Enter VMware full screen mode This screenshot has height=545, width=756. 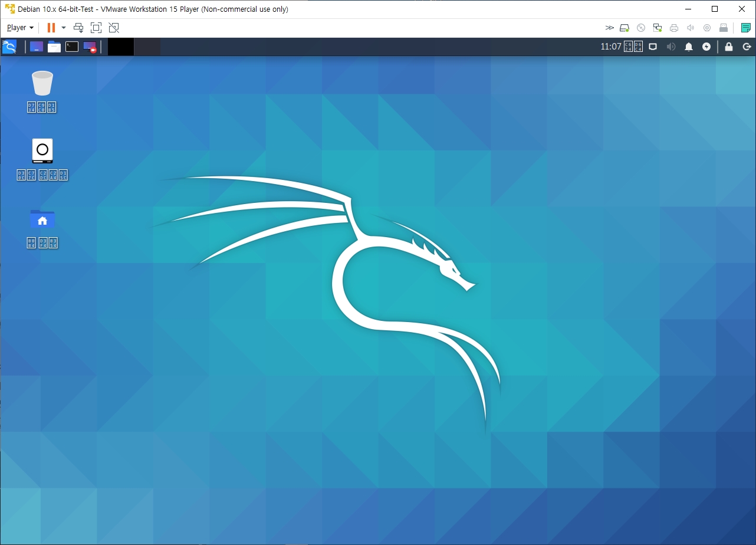coord(96,28)
